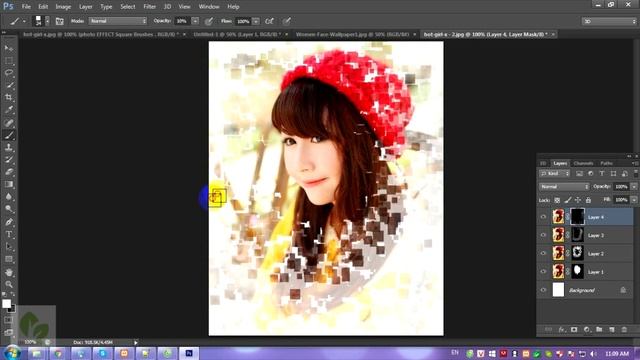640x360 pixels.
Task: Select the Eyedropper tool
Action: pos(9,110)
